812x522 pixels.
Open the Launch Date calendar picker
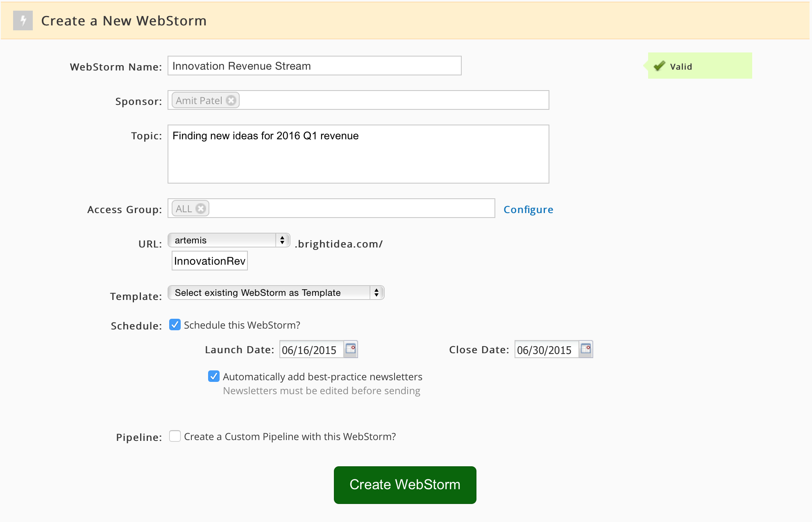click(x=351, y=349)
